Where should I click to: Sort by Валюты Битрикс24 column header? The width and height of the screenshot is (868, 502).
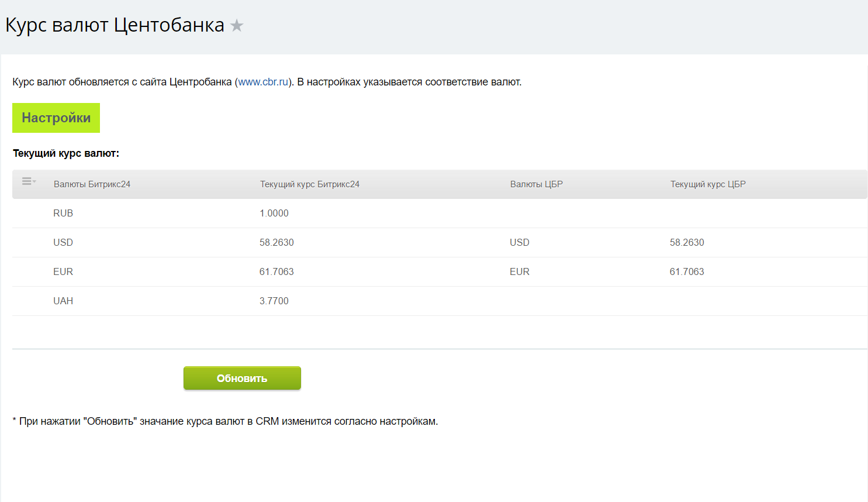coord(92,184)
